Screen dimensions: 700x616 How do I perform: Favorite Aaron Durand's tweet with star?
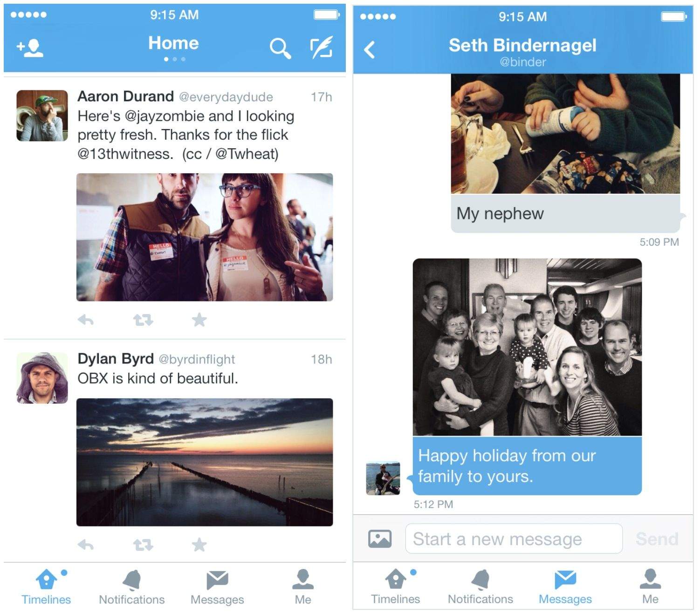point(199,320)
